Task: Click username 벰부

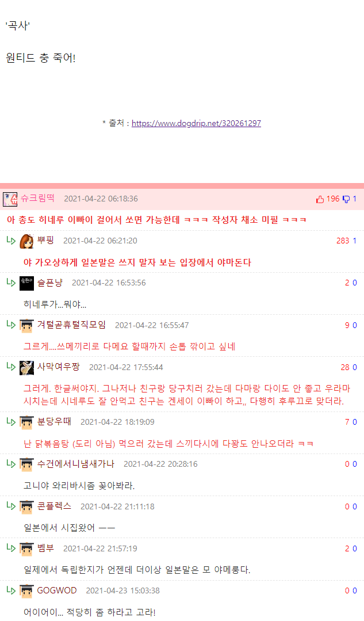Action: pos(45,548)
